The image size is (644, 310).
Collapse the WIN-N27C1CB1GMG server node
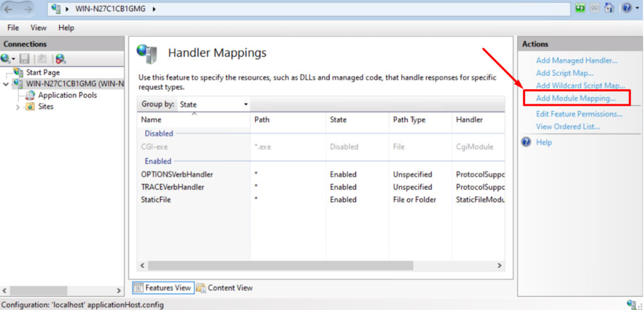click(x=6, y=84)
